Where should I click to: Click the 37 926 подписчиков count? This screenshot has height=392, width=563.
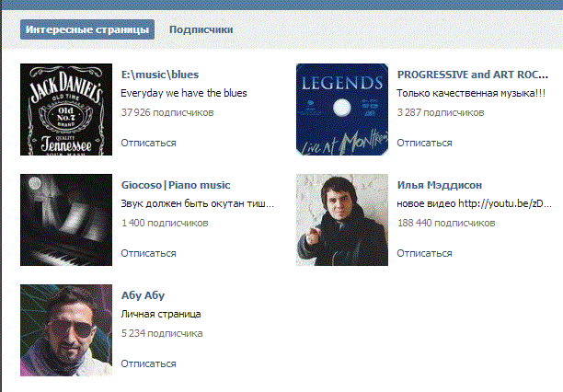click(x=167, y=112)
